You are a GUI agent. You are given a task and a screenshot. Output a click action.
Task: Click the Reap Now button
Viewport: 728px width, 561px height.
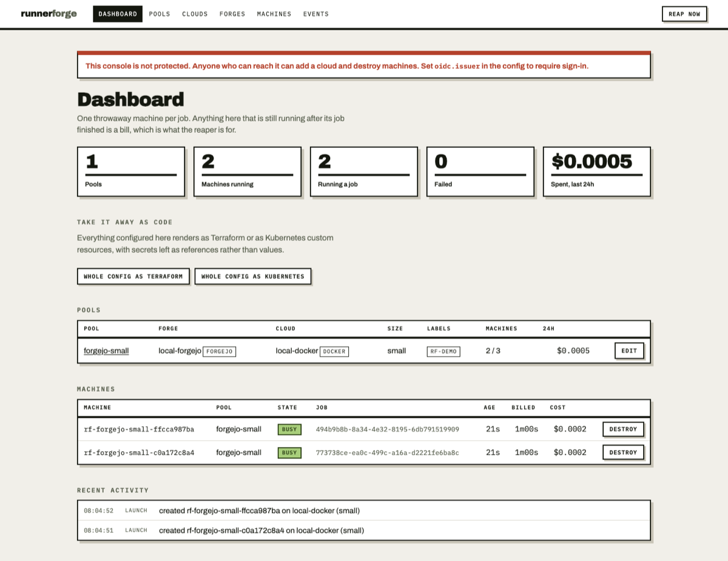(684, 14)
